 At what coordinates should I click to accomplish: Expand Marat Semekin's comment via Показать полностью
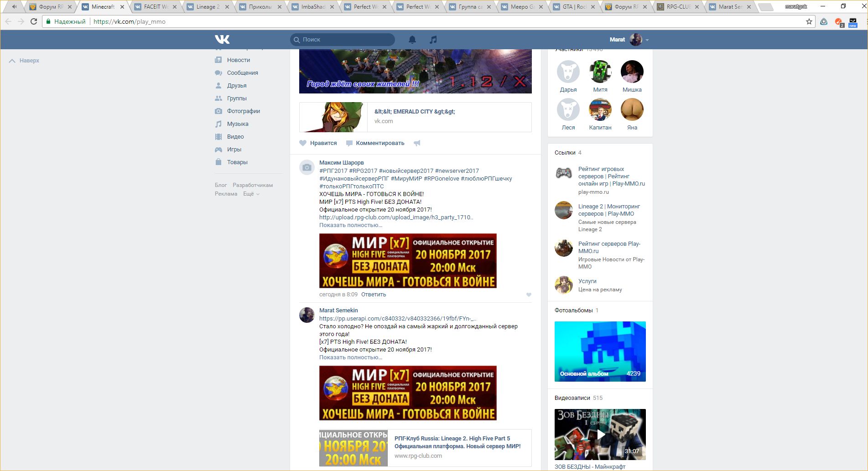click(x=351, y=357)
